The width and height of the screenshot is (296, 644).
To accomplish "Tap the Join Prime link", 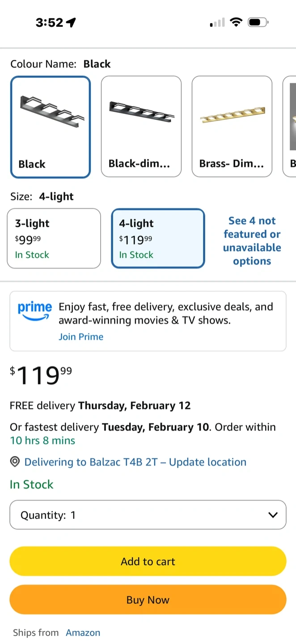I will [81, 337].
